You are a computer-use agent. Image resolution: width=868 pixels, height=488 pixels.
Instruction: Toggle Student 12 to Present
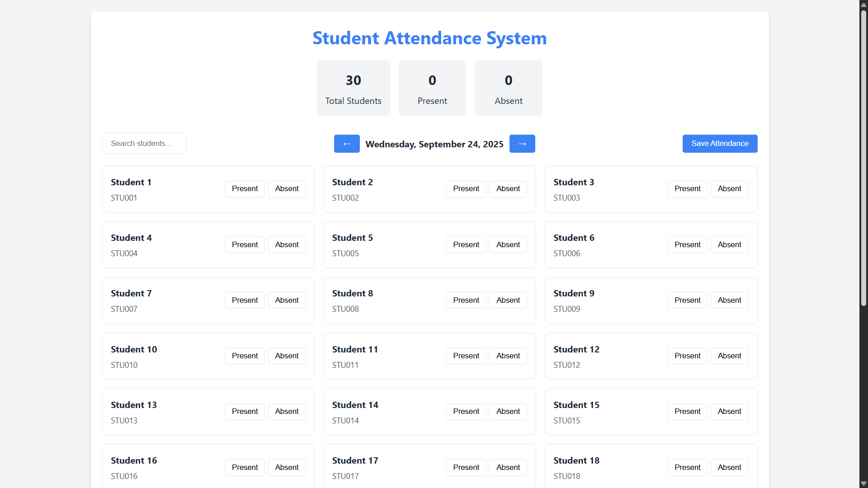(x=687, y=356)
